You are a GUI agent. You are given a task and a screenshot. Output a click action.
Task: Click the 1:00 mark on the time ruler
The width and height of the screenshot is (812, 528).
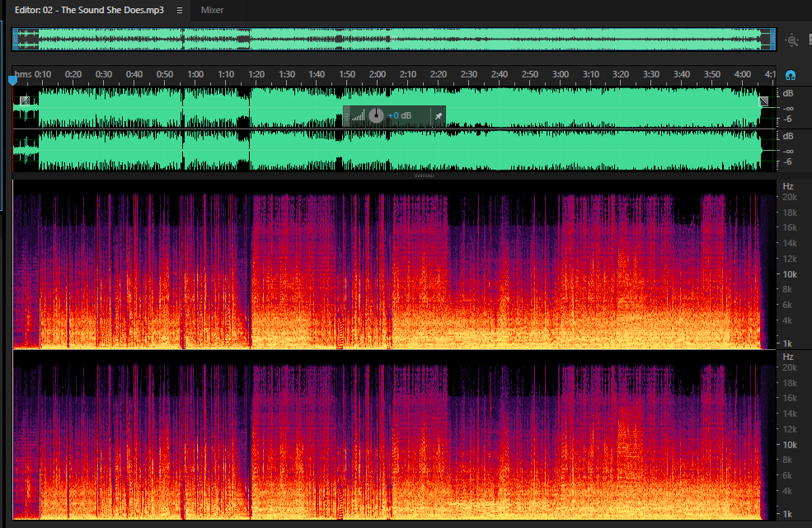(x=195, y=74)
